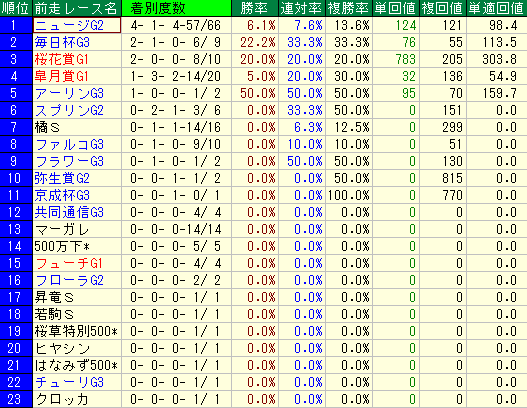Sort by the 単回値 column header
The height and width of the screenshot is (408, 527).
[x=396, y=8]
